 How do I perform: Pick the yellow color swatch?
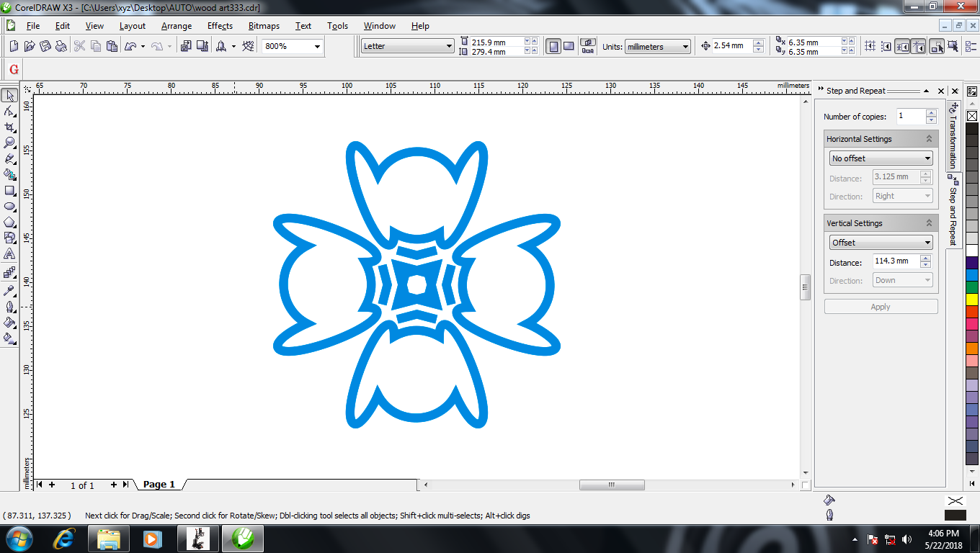[x=971, y=299]
